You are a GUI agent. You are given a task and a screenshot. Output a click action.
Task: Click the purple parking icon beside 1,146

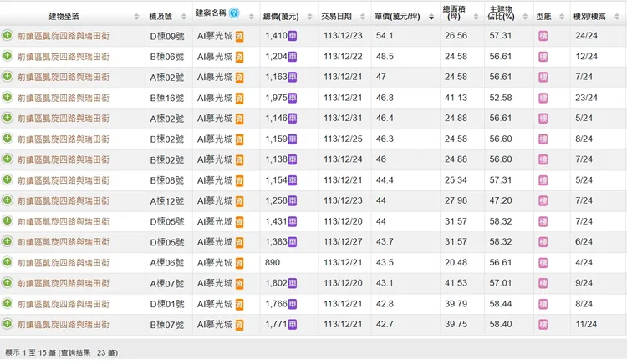[293, 119]
